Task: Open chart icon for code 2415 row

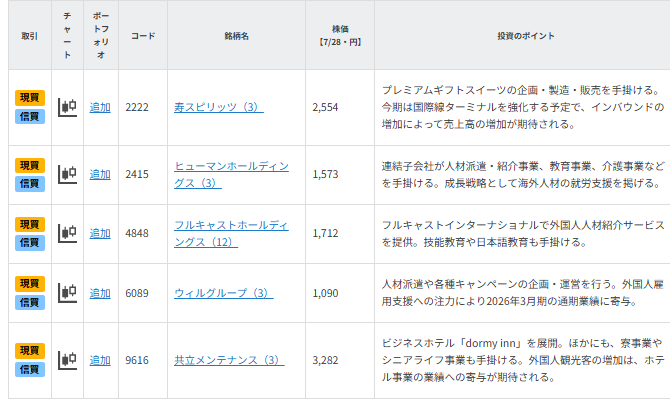Action: 68,174
